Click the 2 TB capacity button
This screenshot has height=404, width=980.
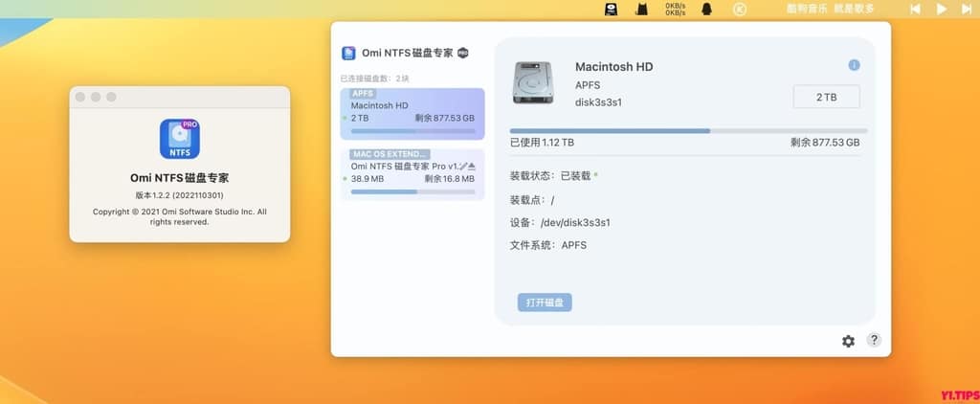826,97
